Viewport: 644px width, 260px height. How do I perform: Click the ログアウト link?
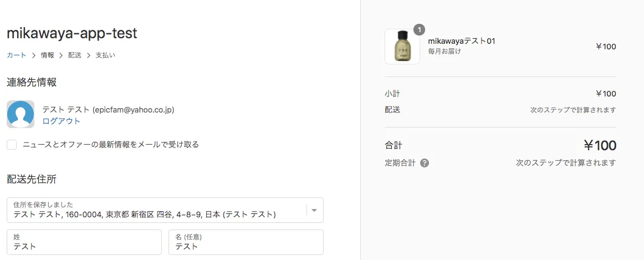click(x=62, y=121)
